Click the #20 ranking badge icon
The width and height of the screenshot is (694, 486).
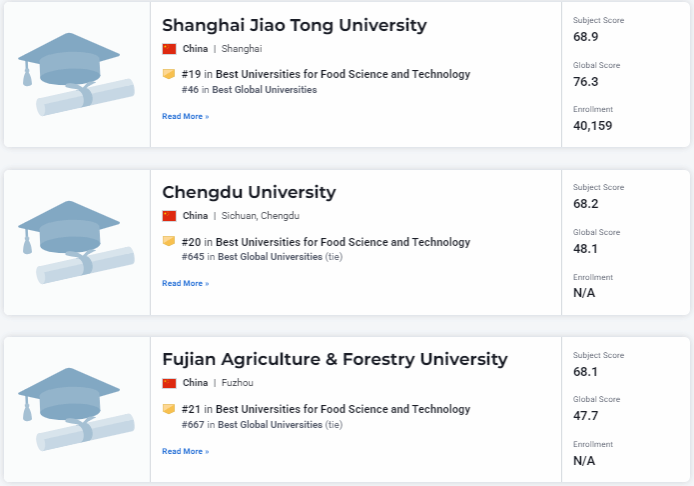coord(169,242)
